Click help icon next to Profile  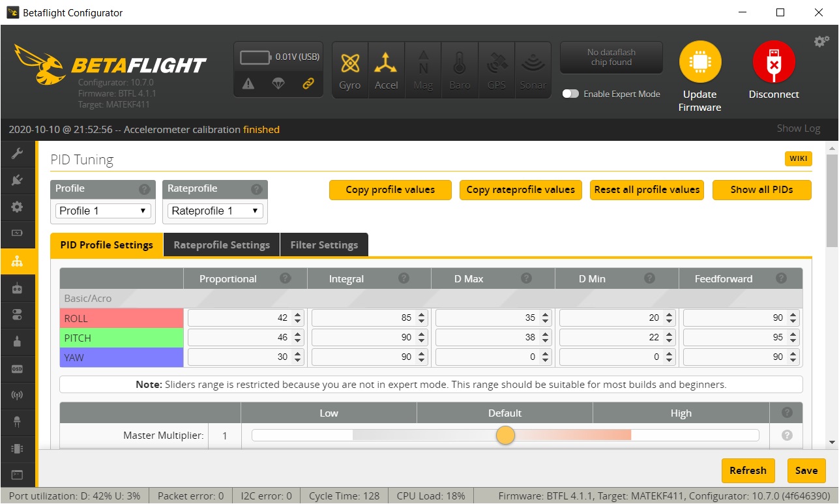click(x=144, y=190)
